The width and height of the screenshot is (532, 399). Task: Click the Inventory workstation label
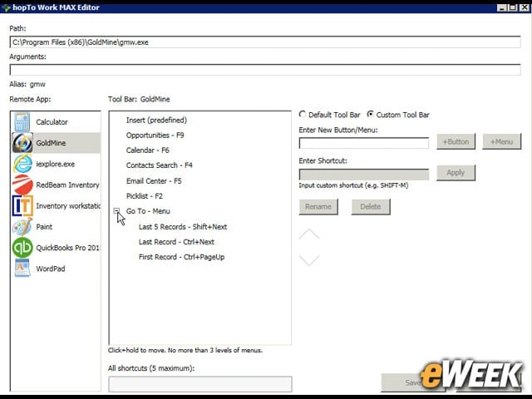68,206
